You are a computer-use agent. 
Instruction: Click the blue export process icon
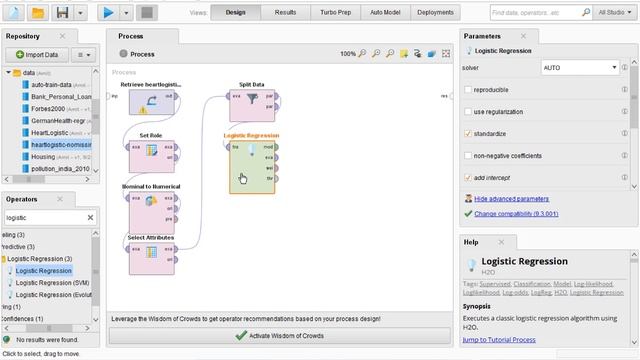coord(431,53)
